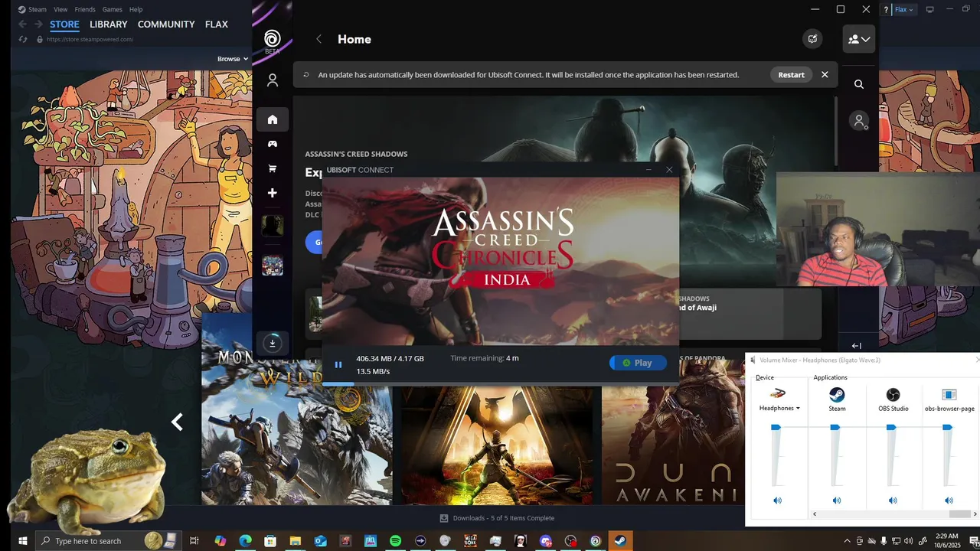
Task: Open the friend avatar icon in right panel
Action: click(860, 121)
